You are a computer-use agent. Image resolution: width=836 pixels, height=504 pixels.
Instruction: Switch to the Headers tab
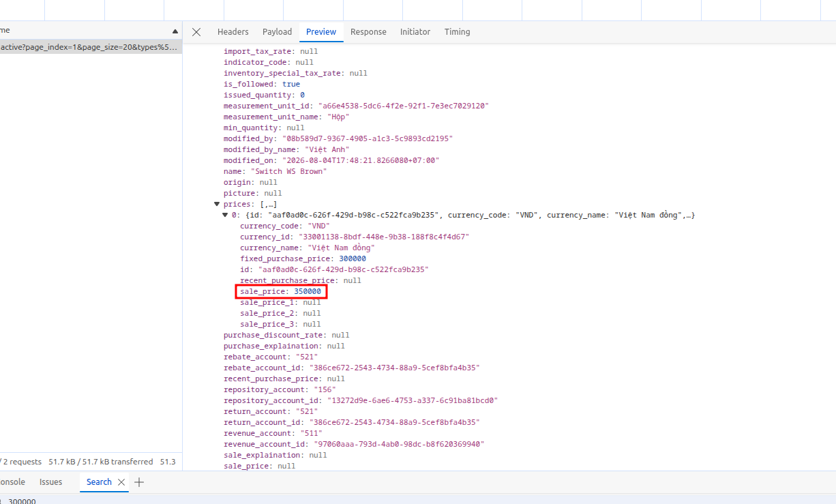[x=233, y=32]
